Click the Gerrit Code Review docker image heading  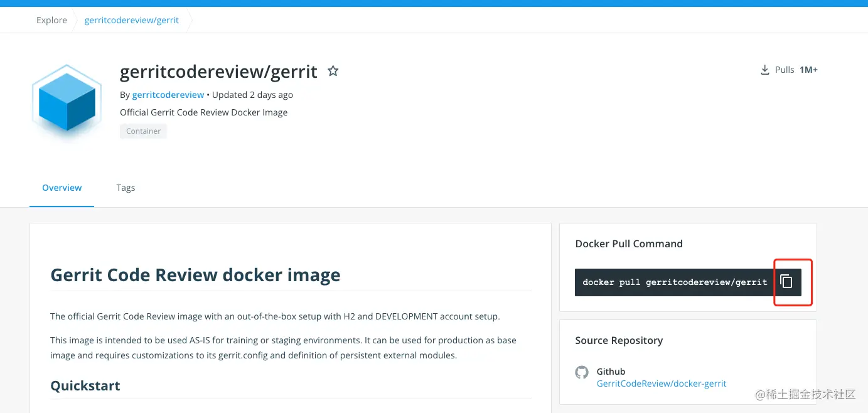(195, 274)
